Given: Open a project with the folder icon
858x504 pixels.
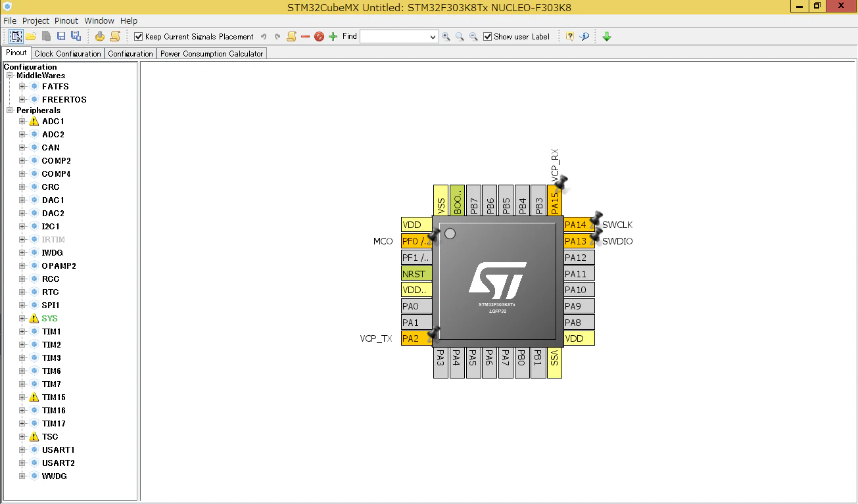Looking at the screenshot, I should [x=31, y=36].
